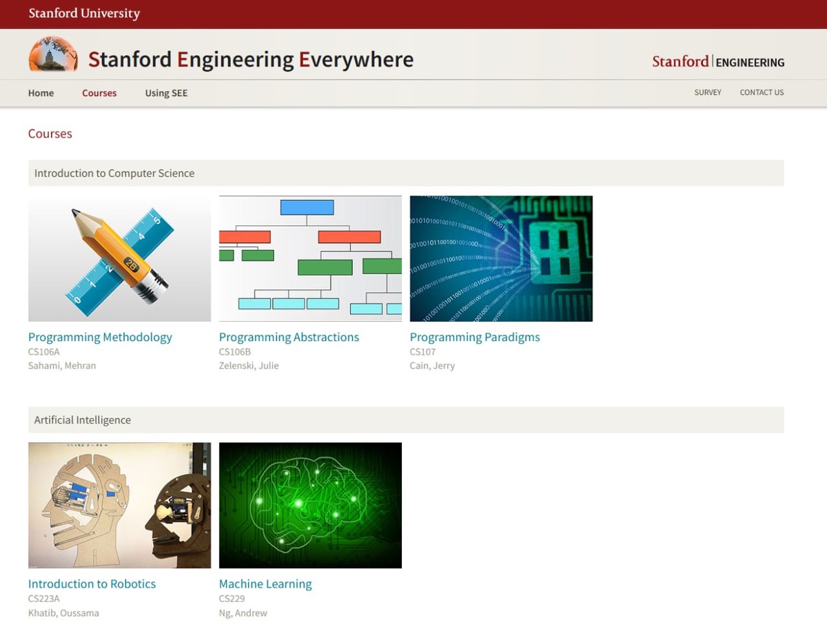Click the CS106A course code
The image size is (827, 644).
click(x=44, y=352)
